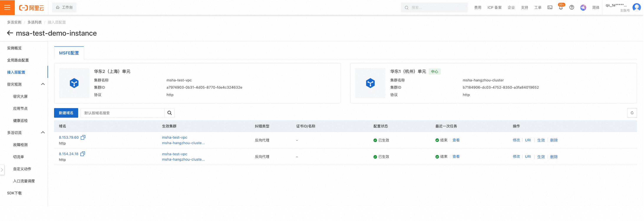Image resolution: width=644 pixels, height=221 pixels.
Task: Open 自定义动作 in sidebar
Action: tap(22, 169)
